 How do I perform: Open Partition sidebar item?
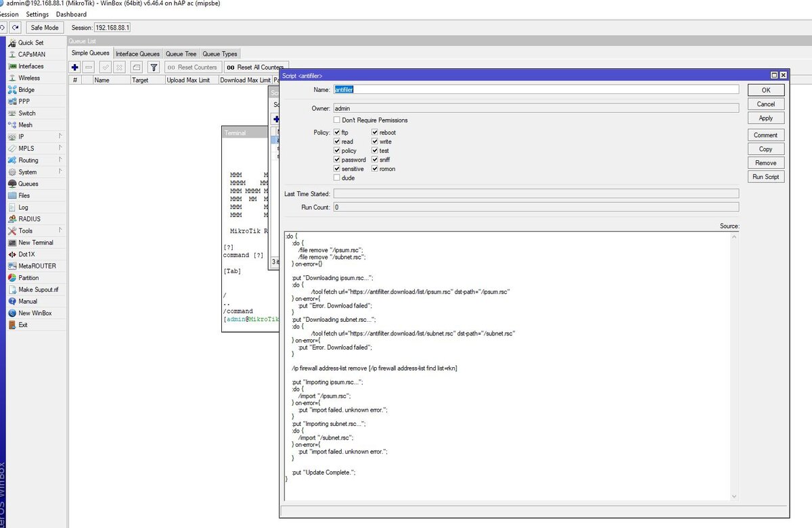pos(28,278)
